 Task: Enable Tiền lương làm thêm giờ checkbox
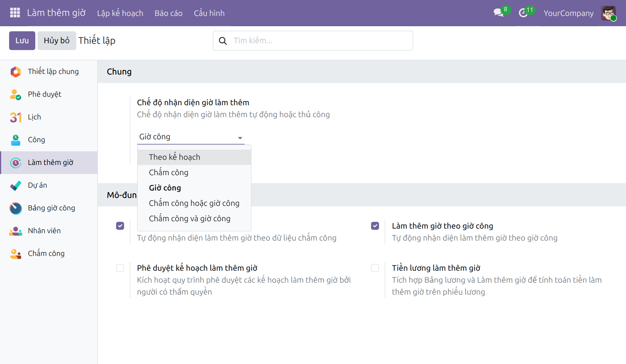pos(375,268)
